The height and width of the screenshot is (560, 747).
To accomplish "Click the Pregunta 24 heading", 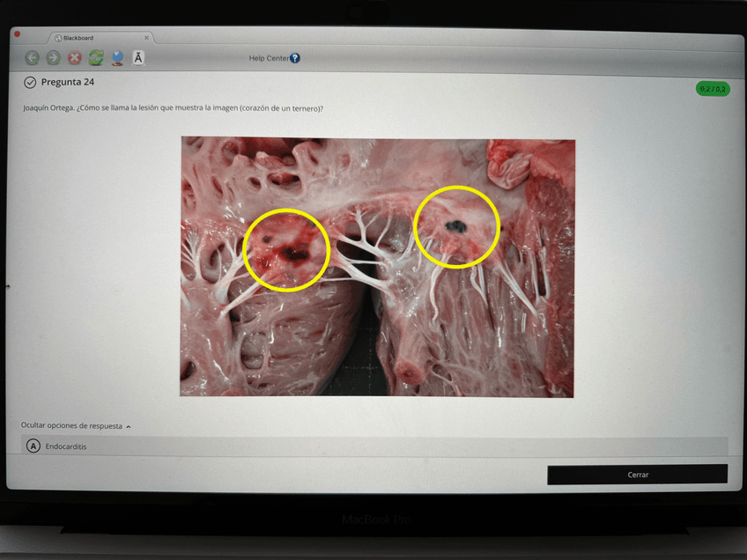I will click(x=68, y=83).
